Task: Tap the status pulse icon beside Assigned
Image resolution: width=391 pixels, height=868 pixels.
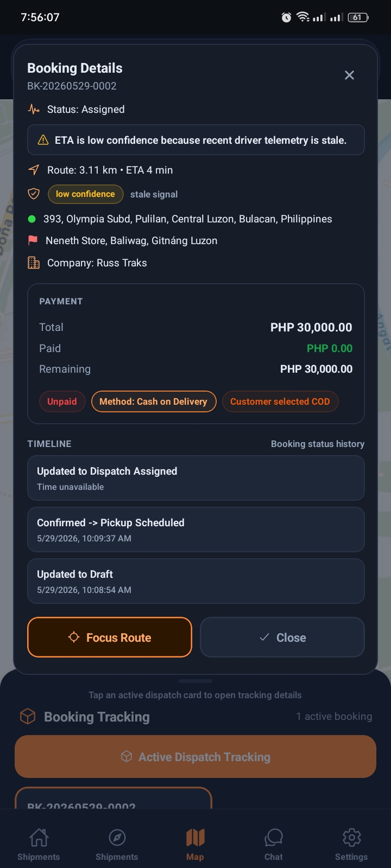Action: click(x=34, y=109)
